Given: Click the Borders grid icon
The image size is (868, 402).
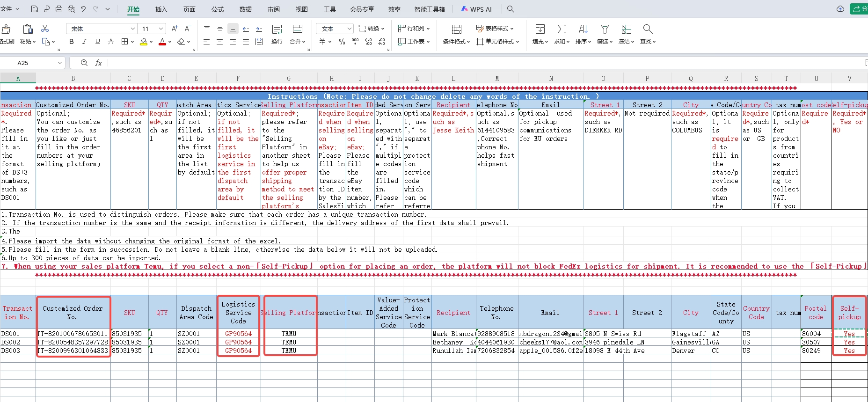Looking at the screenshot, I should (124, 42).
